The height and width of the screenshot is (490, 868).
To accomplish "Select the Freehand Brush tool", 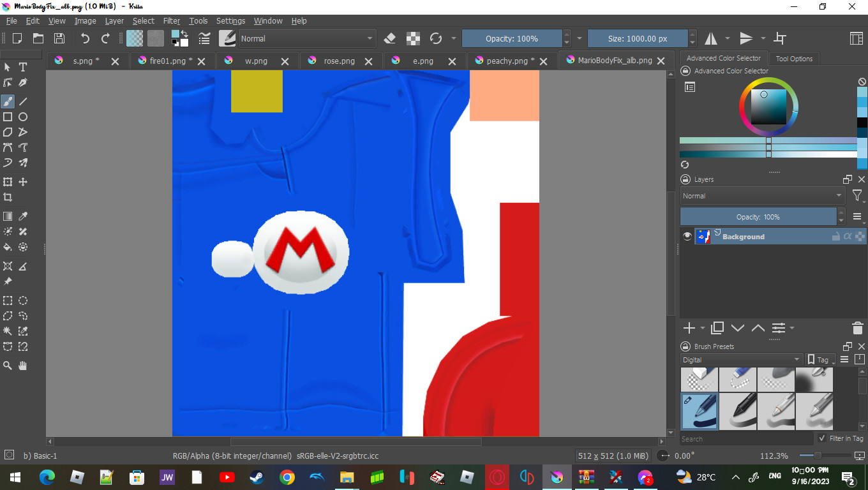I will (7, 101).
